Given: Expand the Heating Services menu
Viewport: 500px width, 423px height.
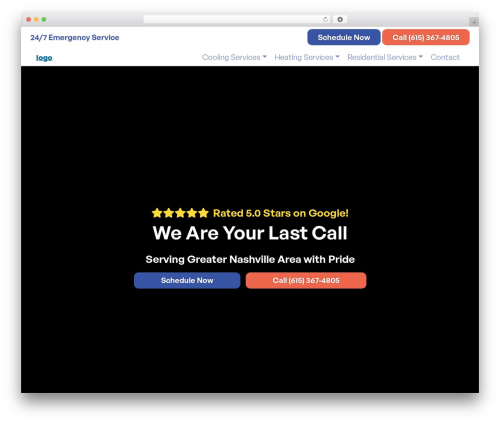Looking at the screenshot, I should (307, 57).
